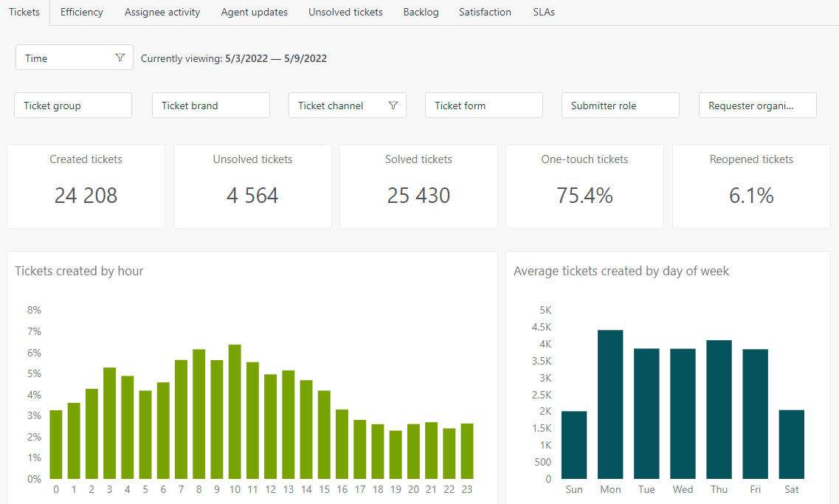Open the SLAs tab
The height and width of the screenshot is (504, 839).
tap(544, 12)
